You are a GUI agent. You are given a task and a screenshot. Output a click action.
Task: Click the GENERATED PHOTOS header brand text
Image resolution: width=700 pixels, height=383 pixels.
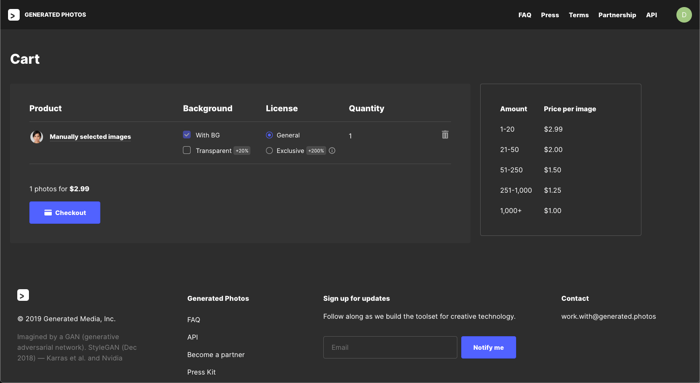coord(55,15)
